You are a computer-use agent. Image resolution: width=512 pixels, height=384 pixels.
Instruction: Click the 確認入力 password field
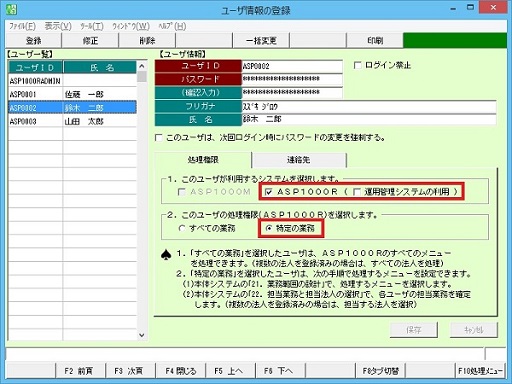292,92
